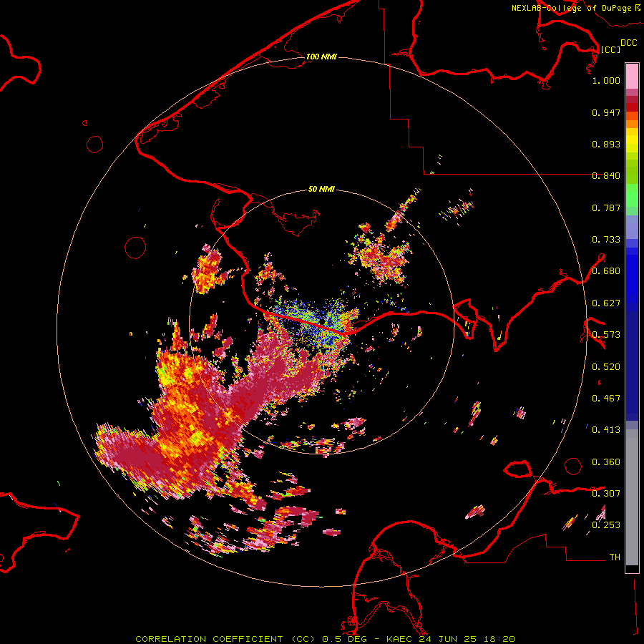Viewport: 644px width, 644px height.
Task: Click the 0.787 legend value
Action: [606, 208]
